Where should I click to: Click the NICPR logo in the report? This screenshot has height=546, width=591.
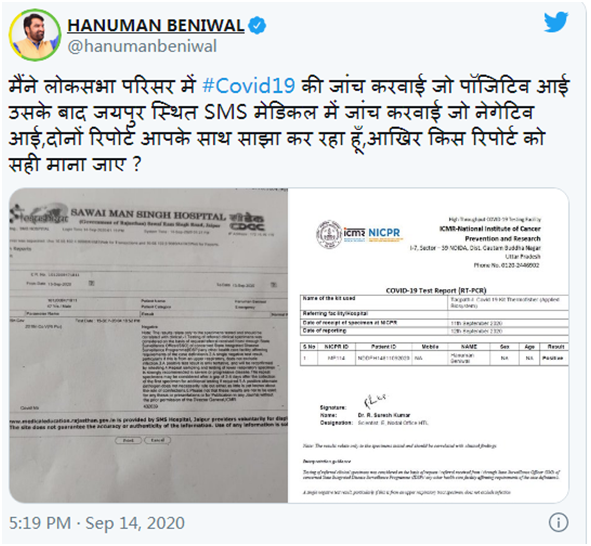(384, 233)
